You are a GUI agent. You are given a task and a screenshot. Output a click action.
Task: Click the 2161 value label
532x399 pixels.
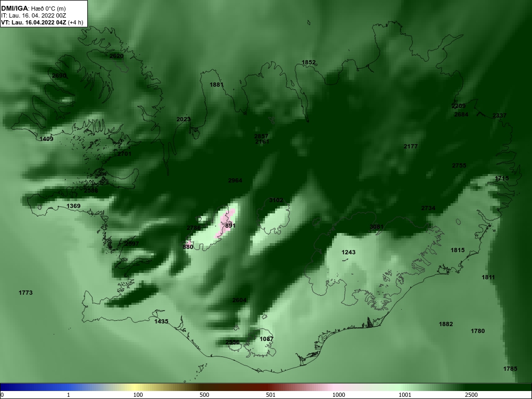(262, 142)
